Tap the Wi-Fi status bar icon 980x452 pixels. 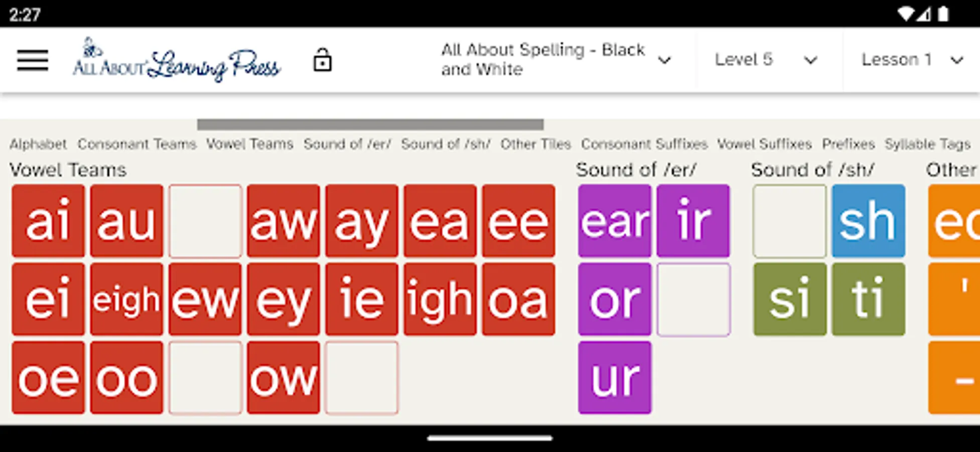[906, 14]
